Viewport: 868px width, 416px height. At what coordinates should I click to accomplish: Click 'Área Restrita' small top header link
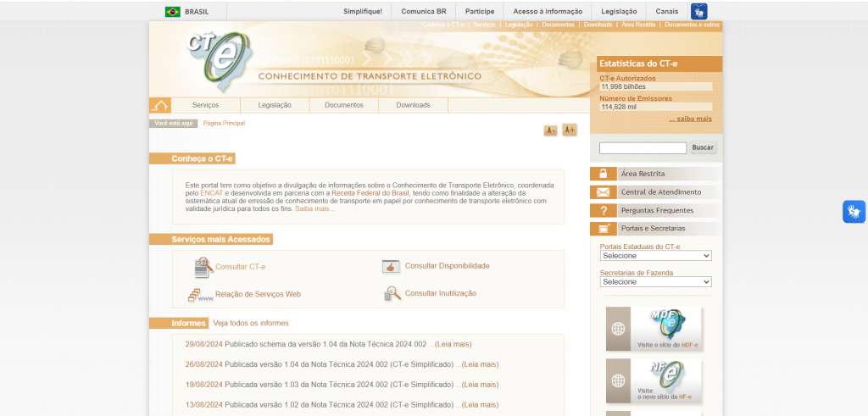(x=638, y=25)
